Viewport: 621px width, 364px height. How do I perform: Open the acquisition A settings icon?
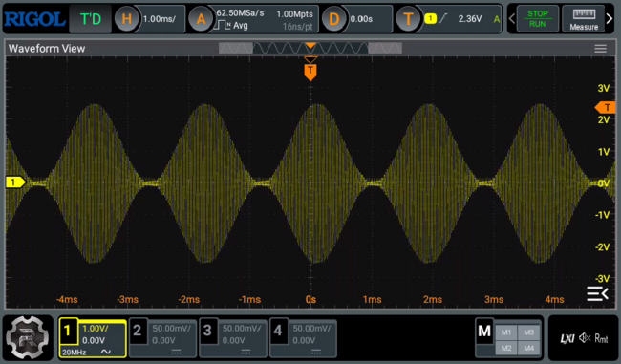(201, 18)
